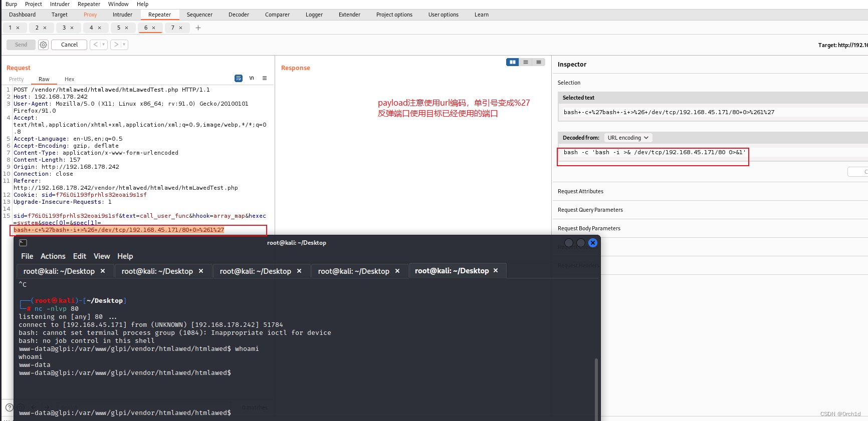Open the Learn tab
This screenshot has height=421, width=868.
(x=482, y=15)
